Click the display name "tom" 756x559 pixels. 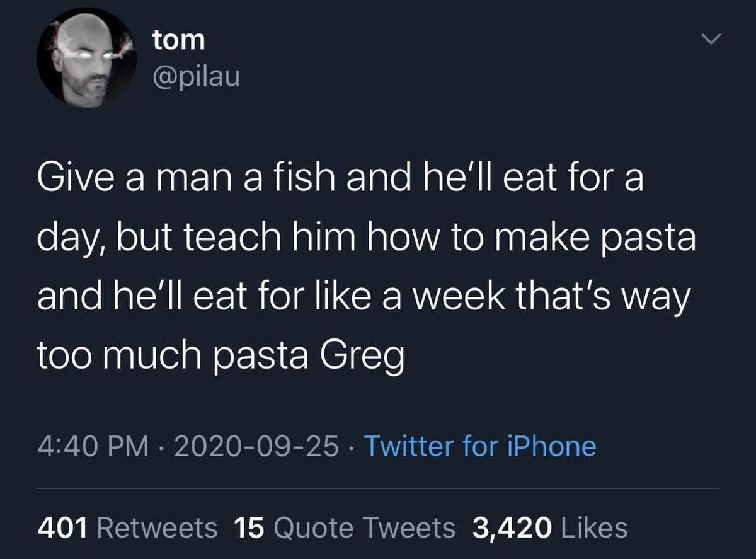point(178,40)
